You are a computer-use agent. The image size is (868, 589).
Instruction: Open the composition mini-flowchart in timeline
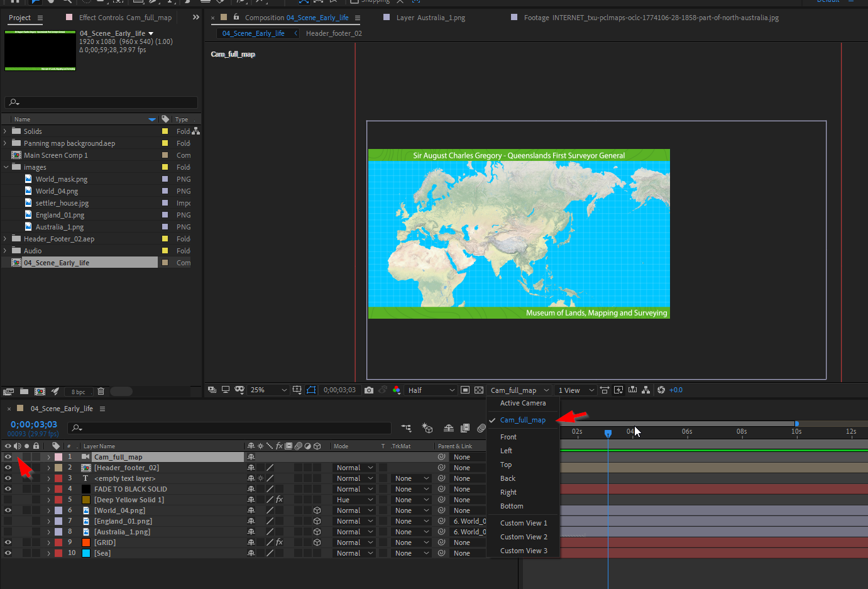pyautogui.click(x=406, y=428)
